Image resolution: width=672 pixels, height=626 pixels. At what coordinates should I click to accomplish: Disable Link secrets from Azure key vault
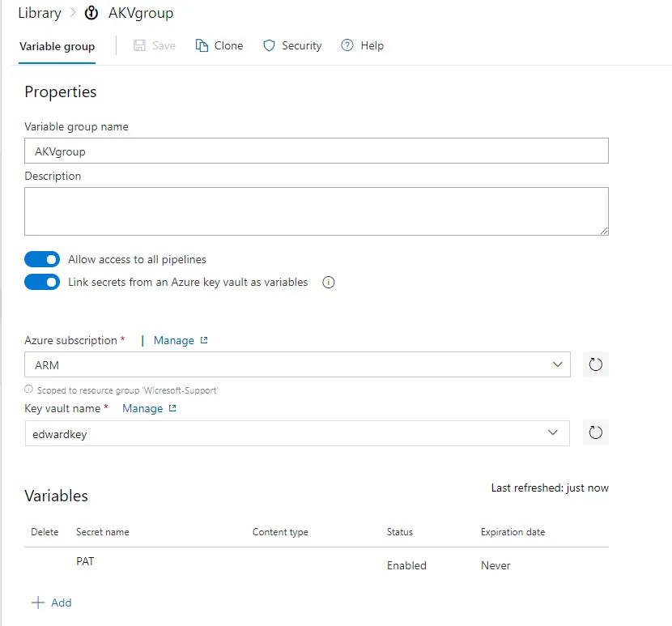(42, 282)
